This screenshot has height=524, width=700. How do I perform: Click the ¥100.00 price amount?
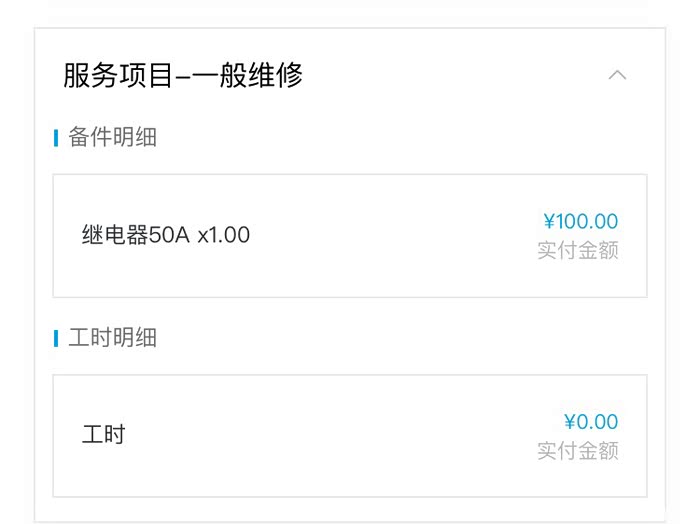581,221
